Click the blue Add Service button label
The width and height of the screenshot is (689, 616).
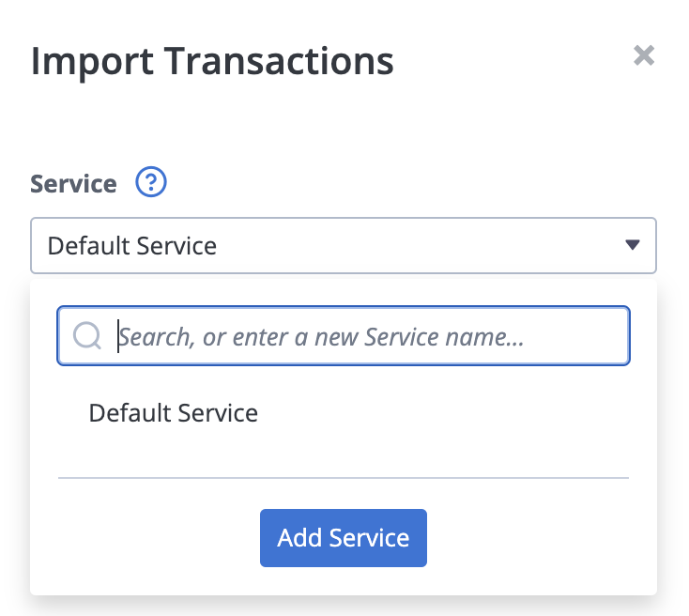tap(344, 538)
